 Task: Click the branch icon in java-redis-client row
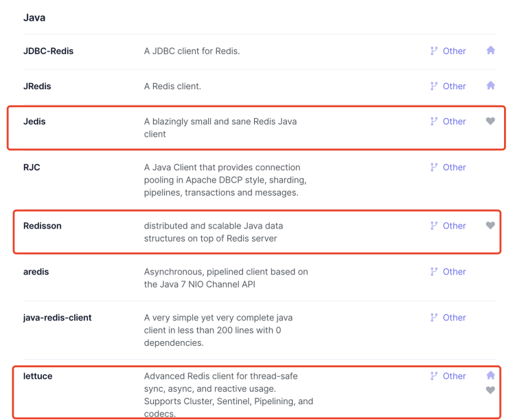434,318
